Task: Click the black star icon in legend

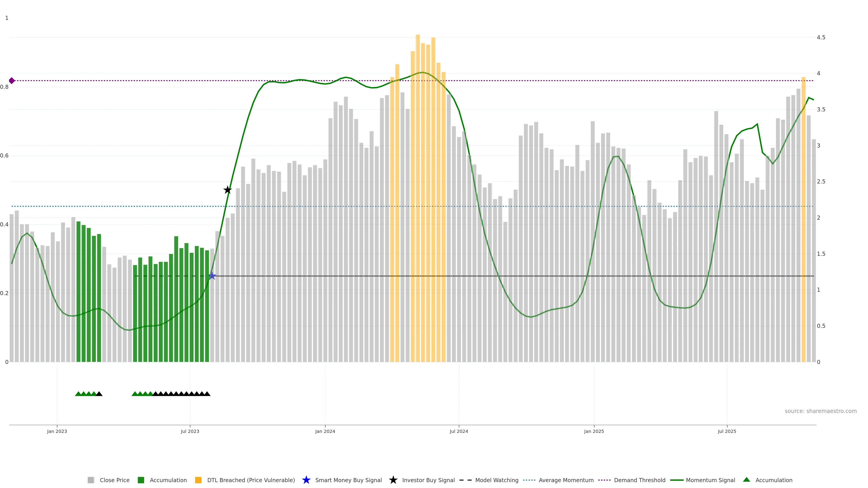Action: point(393,480)
